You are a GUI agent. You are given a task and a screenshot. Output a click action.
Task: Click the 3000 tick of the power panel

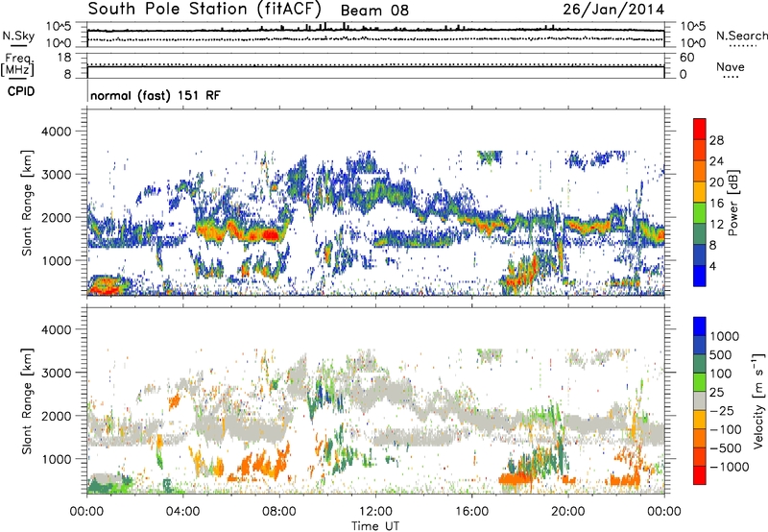(x=56, y=175)
